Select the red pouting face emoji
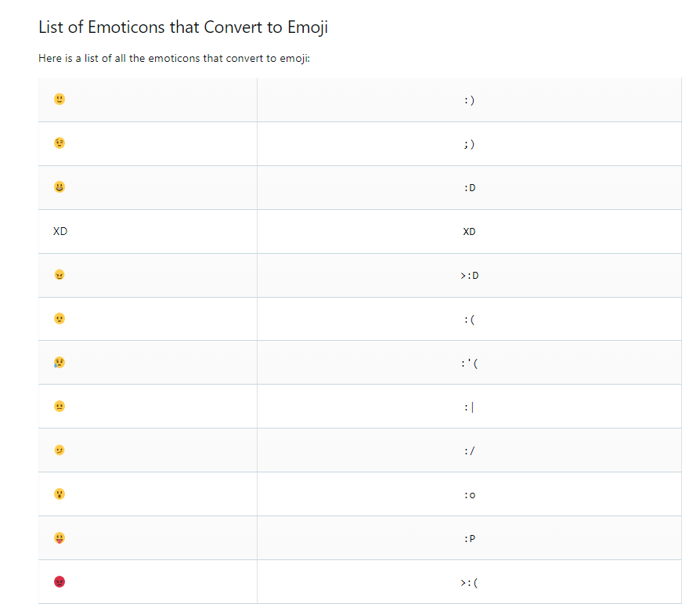700x604 pixels. (x=60, y=581)
